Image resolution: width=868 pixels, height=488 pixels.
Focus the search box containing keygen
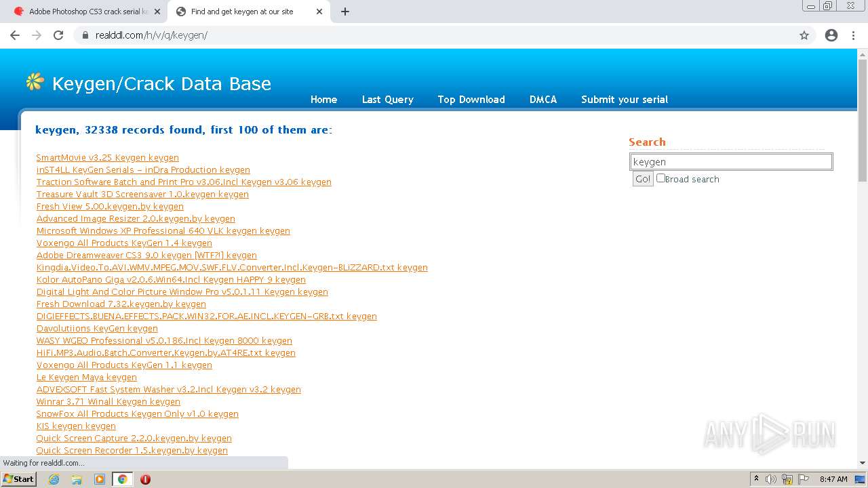[x=731, y=162]
